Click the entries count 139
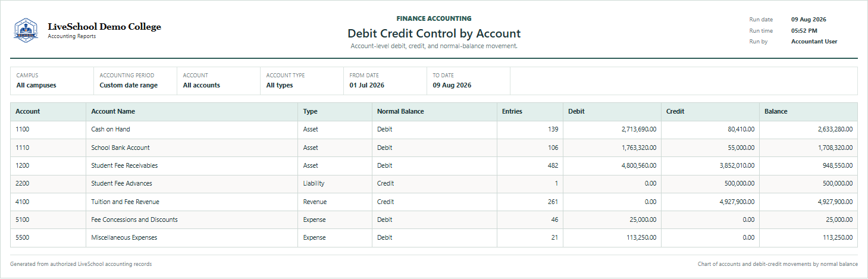 tap(553, 130)
